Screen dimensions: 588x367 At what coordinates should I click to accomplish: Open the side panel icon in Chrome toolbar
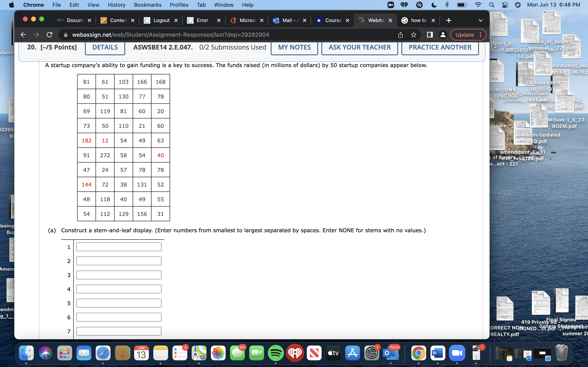[x=430, y=34]
